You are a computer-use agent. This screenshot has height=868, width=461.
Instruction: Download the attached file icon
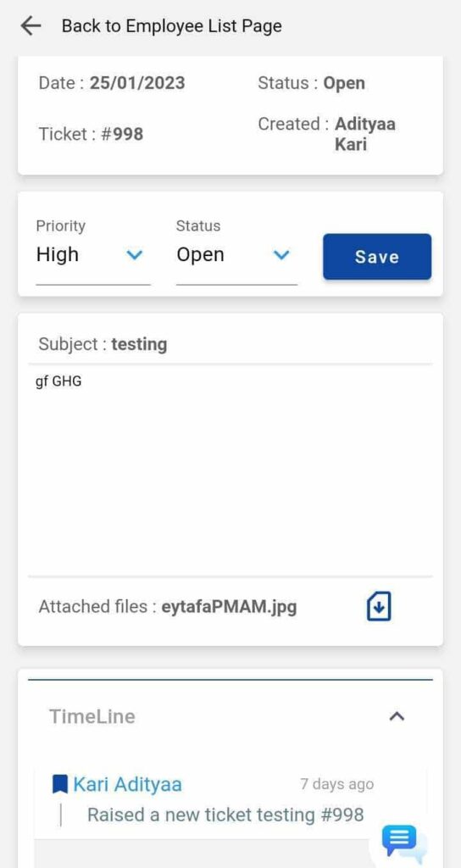(x=379, y=606)
